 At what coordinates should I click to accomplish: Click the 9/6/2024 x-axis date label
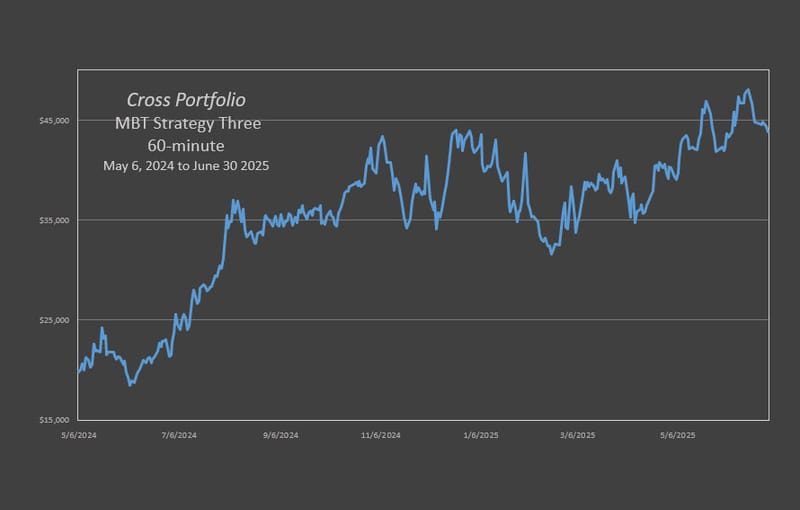(x=281, y=435)
